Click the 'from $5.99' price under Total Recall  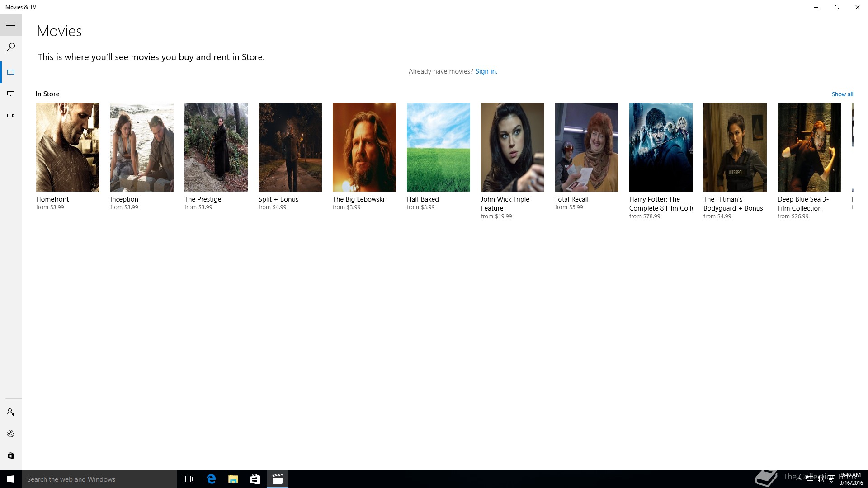[569, 207]
